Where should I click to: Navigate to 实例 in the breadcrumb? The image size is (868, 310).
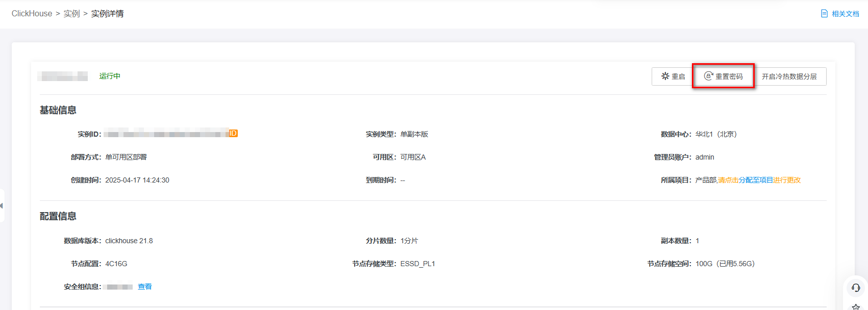pyautogui.click(x=71, y=14)
